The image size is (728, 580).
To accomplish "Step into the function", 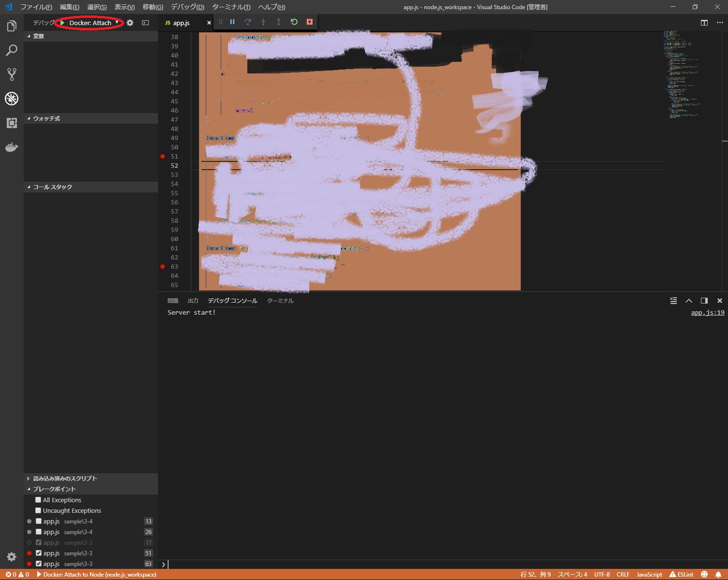I will click(263, 22).
